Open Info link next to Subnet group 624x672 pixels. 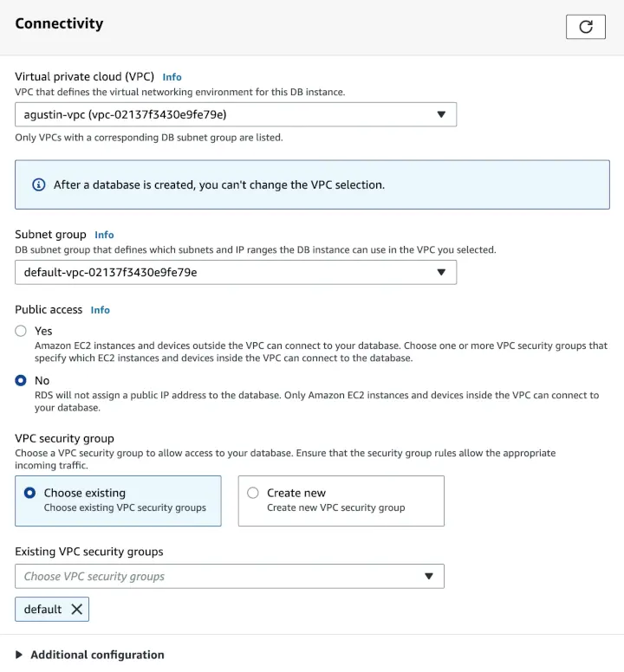point(104,235)
